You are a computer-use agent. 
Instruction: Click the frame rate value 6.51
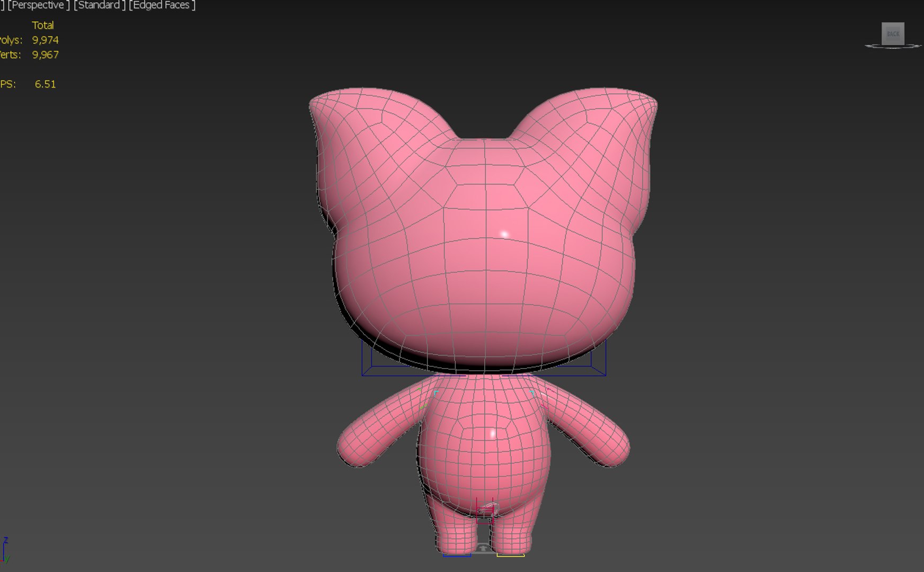pyautogui.click(x=45, y=84)
